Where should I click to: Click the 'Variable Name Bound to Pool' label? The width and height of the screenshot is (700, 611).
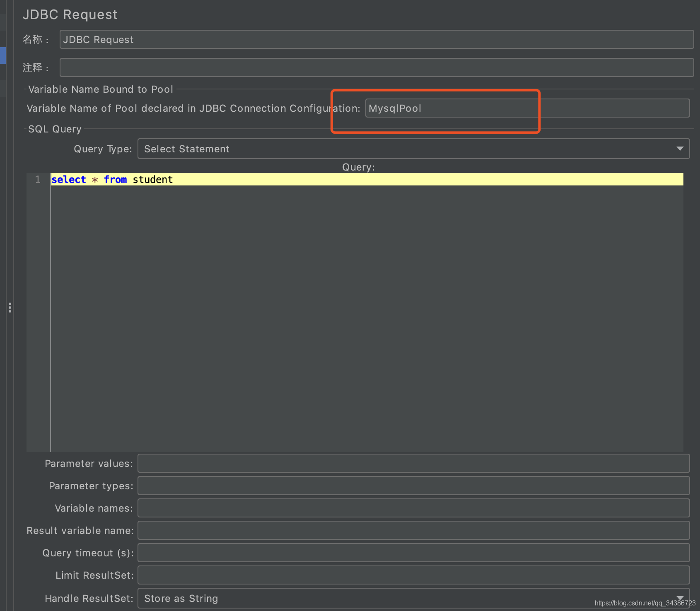[x=101, y=89]
